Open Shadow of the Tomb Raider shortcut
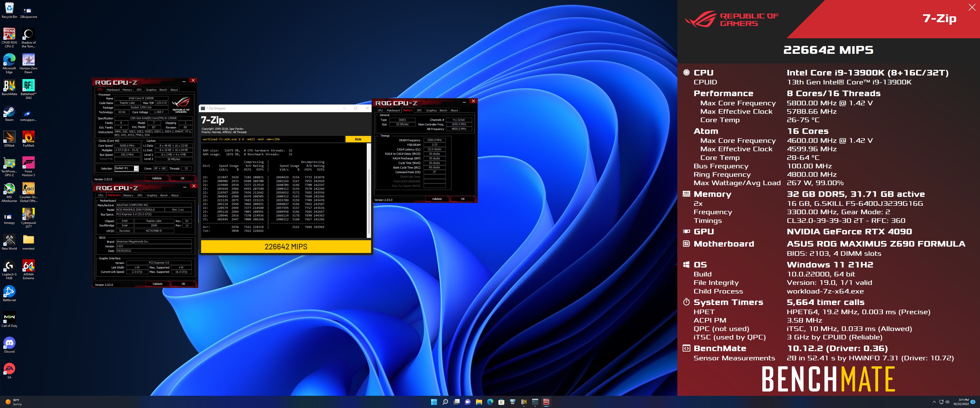This screenshot has width=980, height=408. [29, 38]
